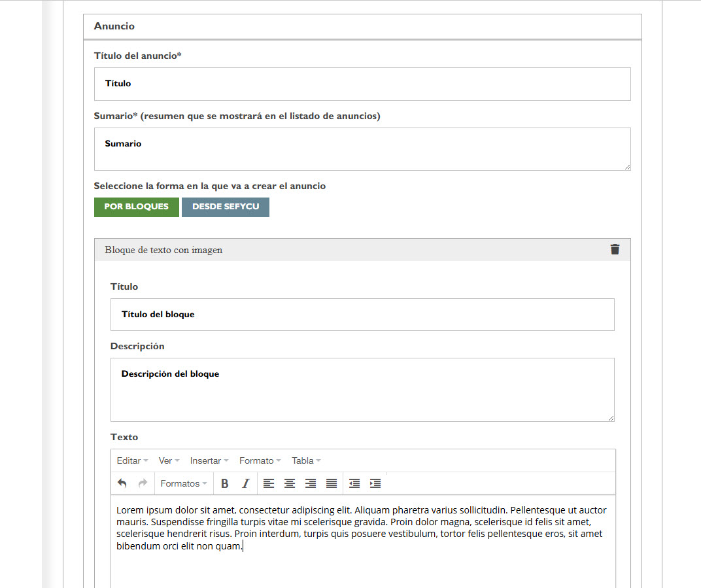Align text to the right
Image resolution: width=701 pixels, height=588 pixels.
[x=311, y=483]
